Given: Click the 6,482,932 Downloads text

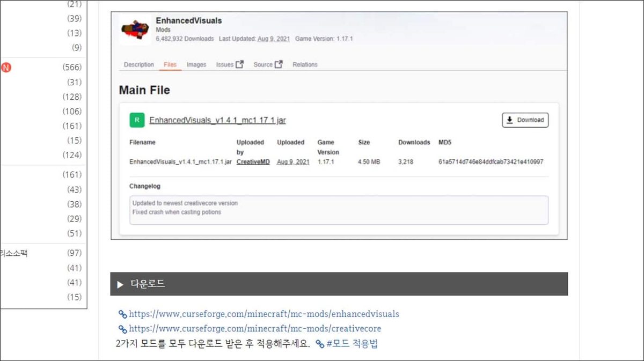Looking at the screenshot, I should click(185, 39).
